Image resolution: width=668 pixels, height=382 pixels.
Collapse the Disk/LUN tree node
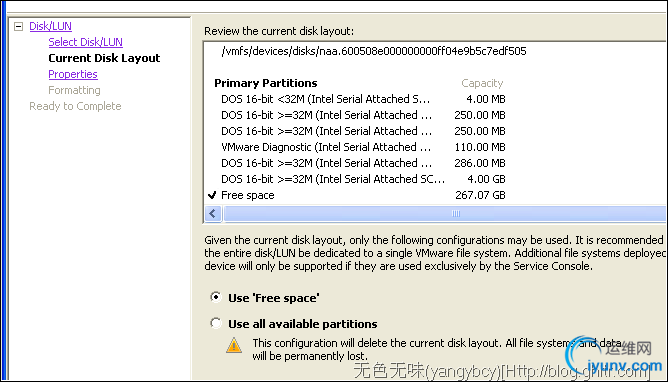pyautogui.click(x=18, y=26)
